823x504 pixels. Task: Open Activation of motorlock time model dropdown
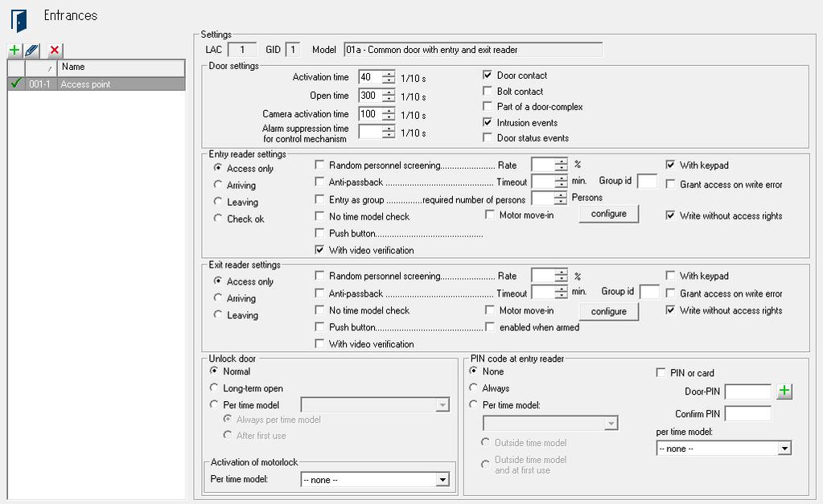coord(442,479)
